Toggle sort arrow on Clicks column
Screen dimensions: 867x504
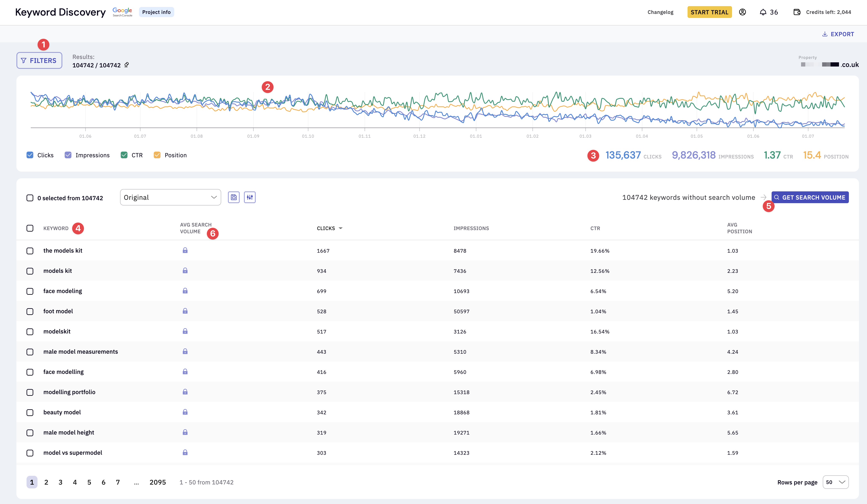341,228
